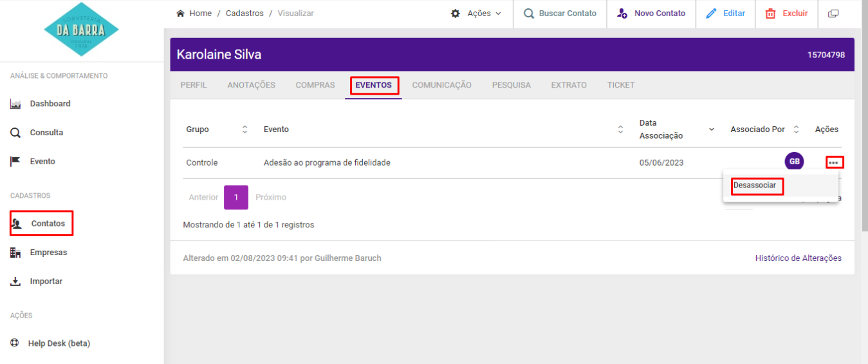Click the GB user avatar
This screenshot has width=868, height=364.
click(794, 162)
